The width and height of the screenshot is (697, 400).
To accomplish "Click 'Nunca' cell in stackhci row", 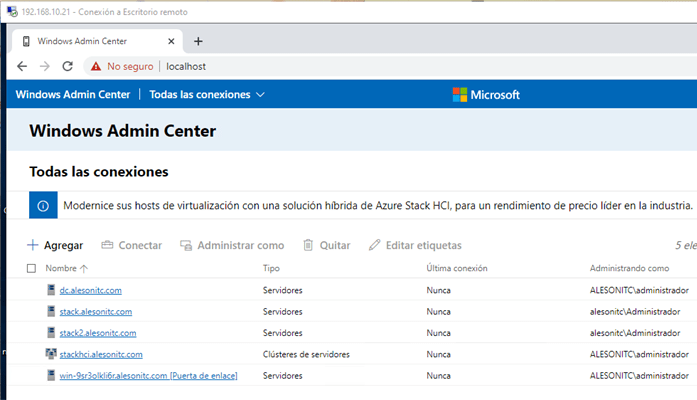I will click(439, 354).
